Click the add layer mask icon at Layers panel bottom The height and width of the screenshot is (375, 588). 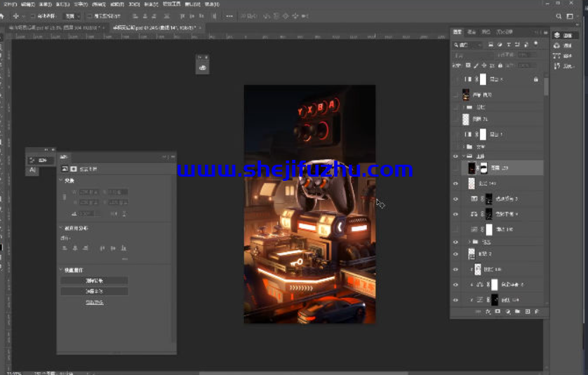pyautogui.click(x=497, y=311)
